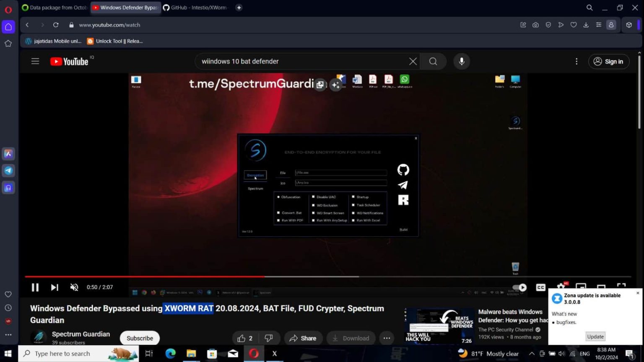Click the Update button in Zona notification

coord(595,336)
